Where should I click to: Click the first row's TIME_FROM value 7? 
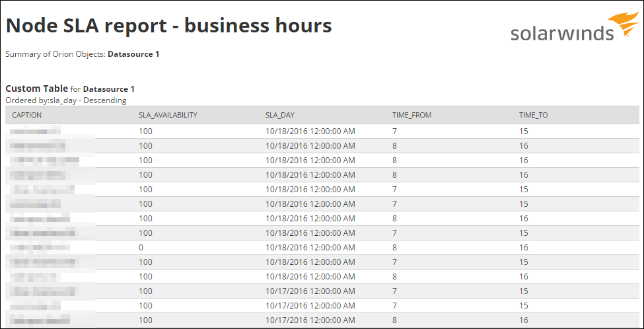click(x=395, y=131)
